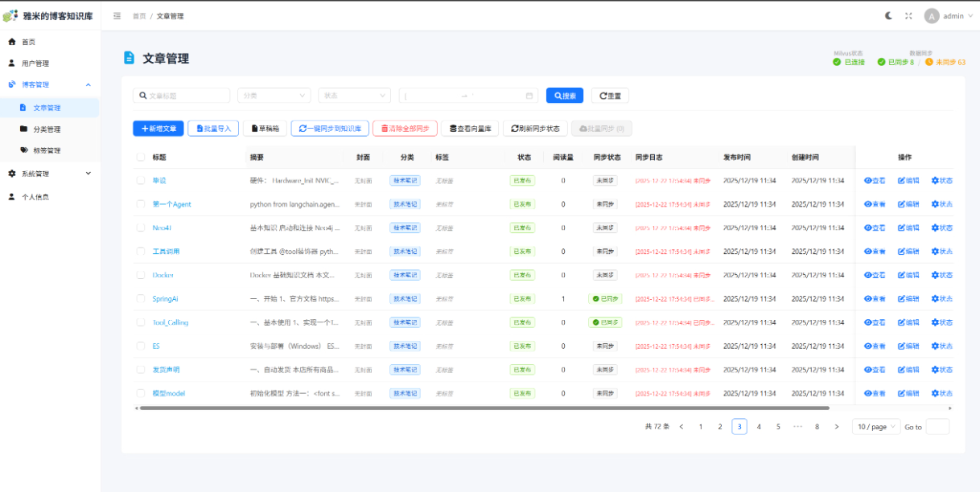980x492 pixels.
Task: Open 分类管理 in the sidebar
Action: tap(47, 129)
